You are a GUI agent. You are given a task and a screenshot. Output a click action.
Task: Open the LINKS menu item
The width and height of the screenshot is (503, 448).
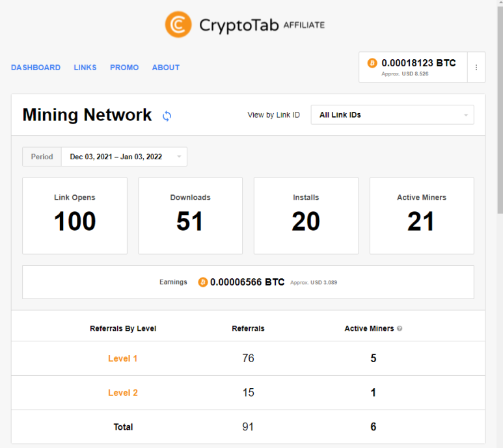point(85,68)
